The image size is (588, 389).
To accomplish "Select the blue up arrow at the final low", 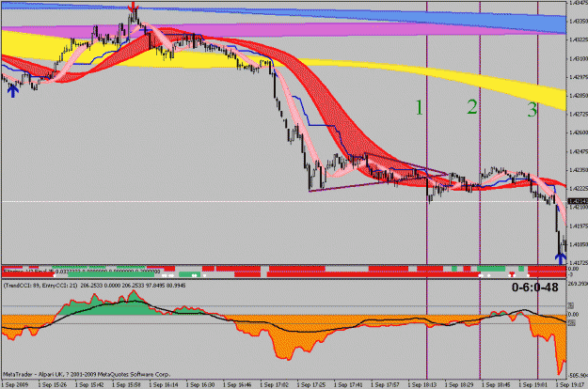I will (561, 258).
